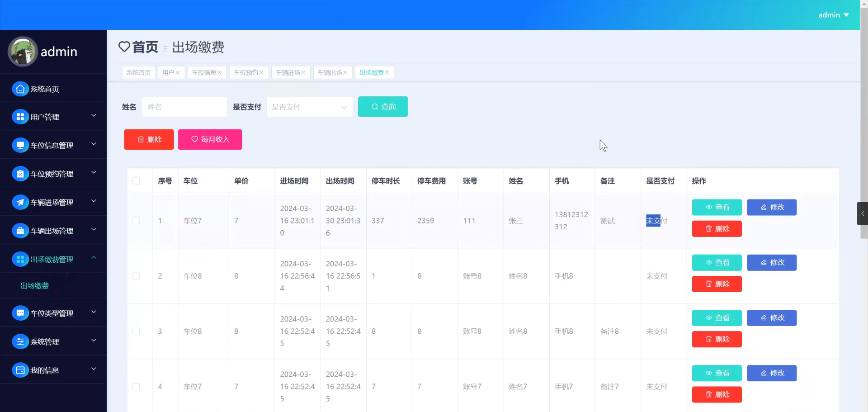Click the heart icon beside 首页
Viewport: 868px width, 412px height.
coord(124,47)
